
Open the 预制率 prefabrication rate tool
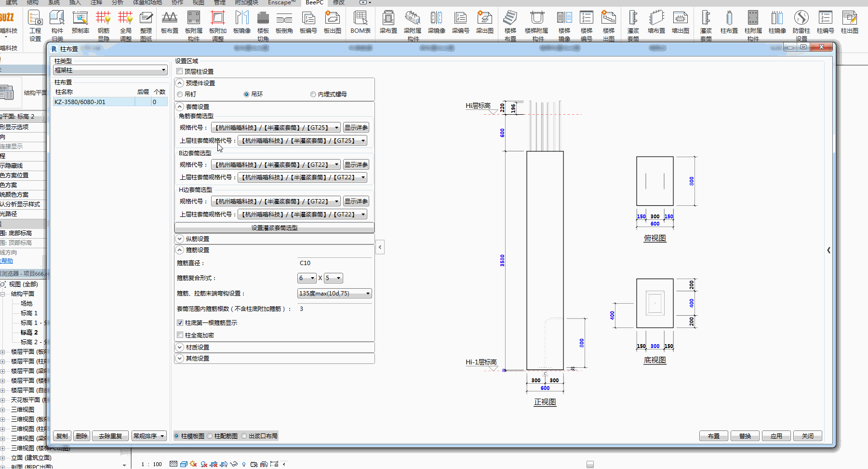point(80,22)
